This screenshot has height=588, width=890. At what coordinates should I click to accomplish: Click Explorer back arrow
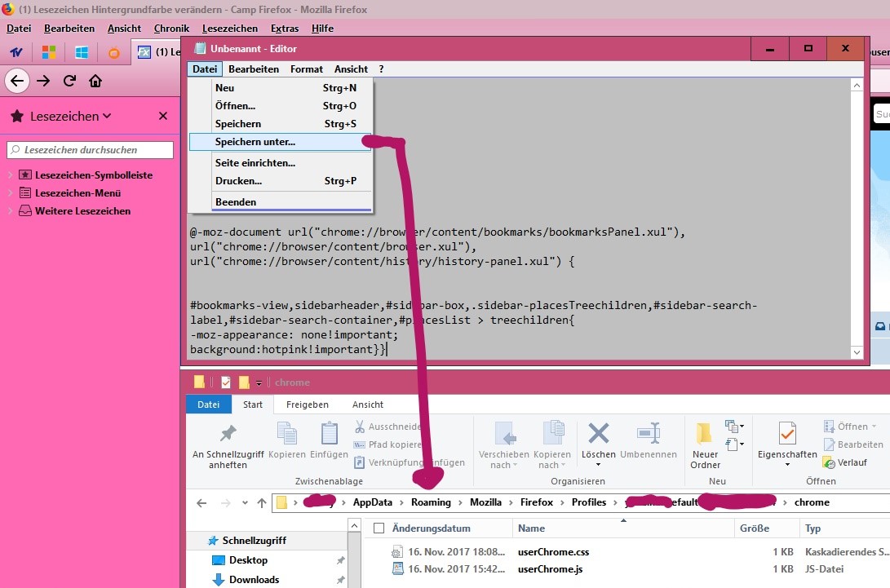click(x=201, y=503)
